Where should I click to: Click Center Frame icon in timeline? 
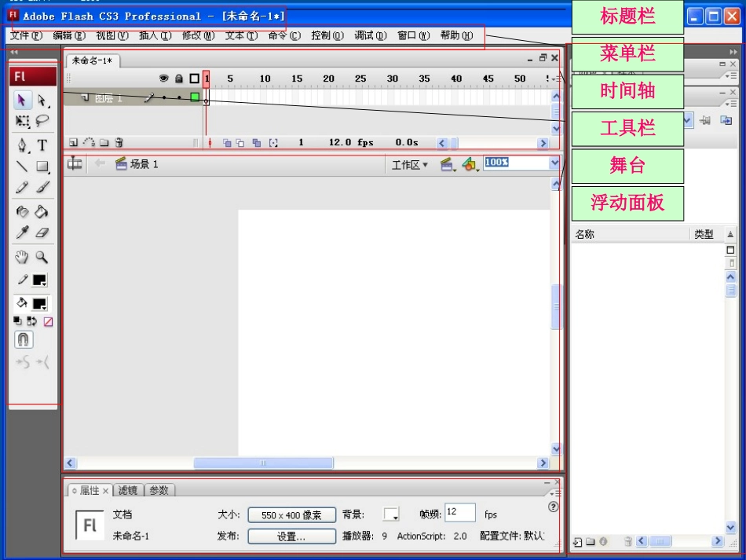pos(210,143)
